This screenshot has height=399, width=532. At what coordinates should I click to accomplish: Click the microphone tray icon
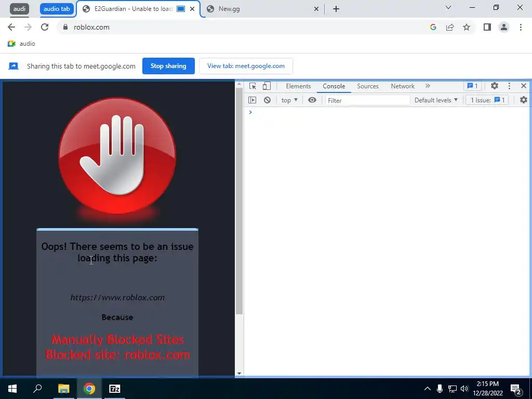pos(440,389)
